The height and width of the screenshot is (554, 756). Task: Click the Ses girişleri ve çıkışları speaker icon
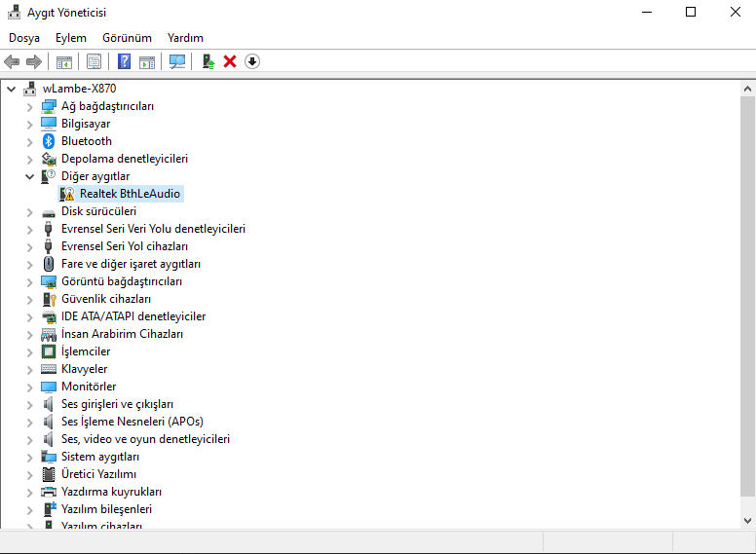[x=48, y=404]
